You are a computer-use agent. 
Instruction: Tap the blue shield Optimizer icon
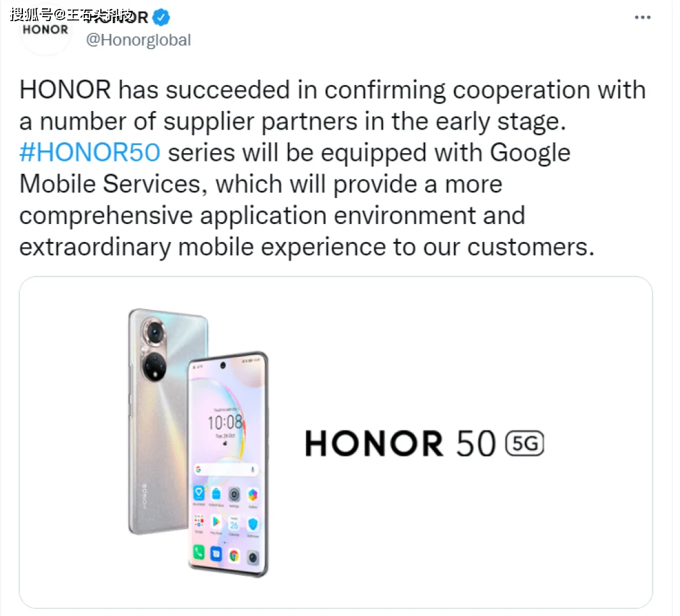pos(253,525)
